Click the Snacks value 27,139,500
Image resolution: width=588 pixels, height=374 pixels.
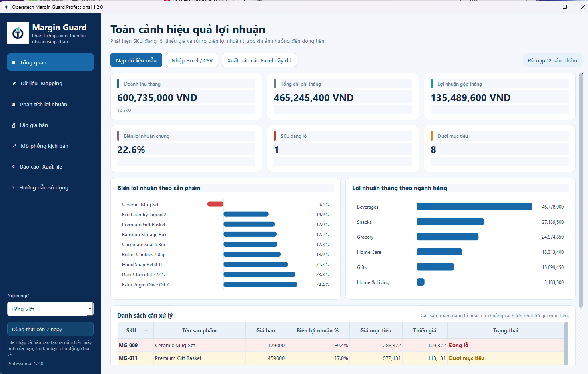[553, 222]
